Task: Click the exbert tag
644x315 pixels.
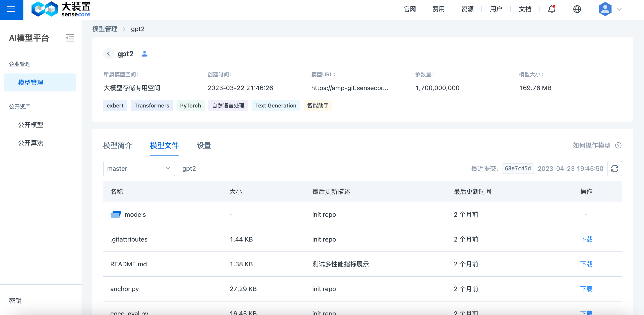Action: click(115, 106)
